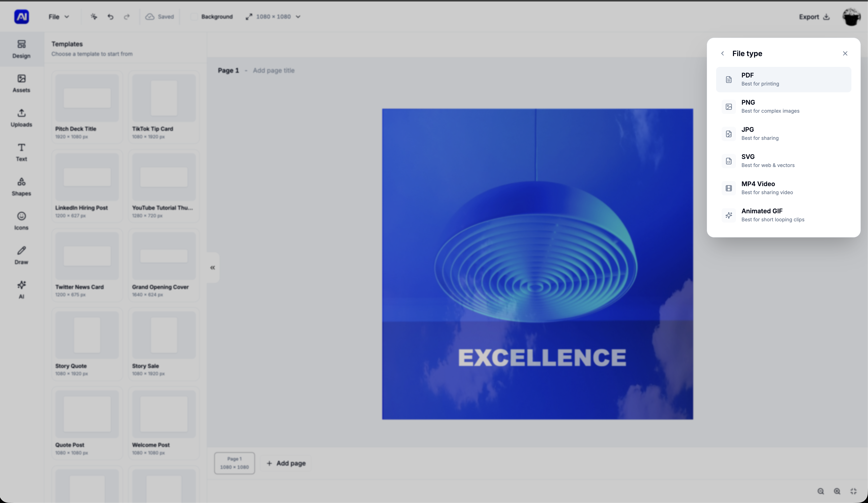Click the zoom in magnifier icon
Viewport: 868px width, 503px height.
tap(837, 491)
